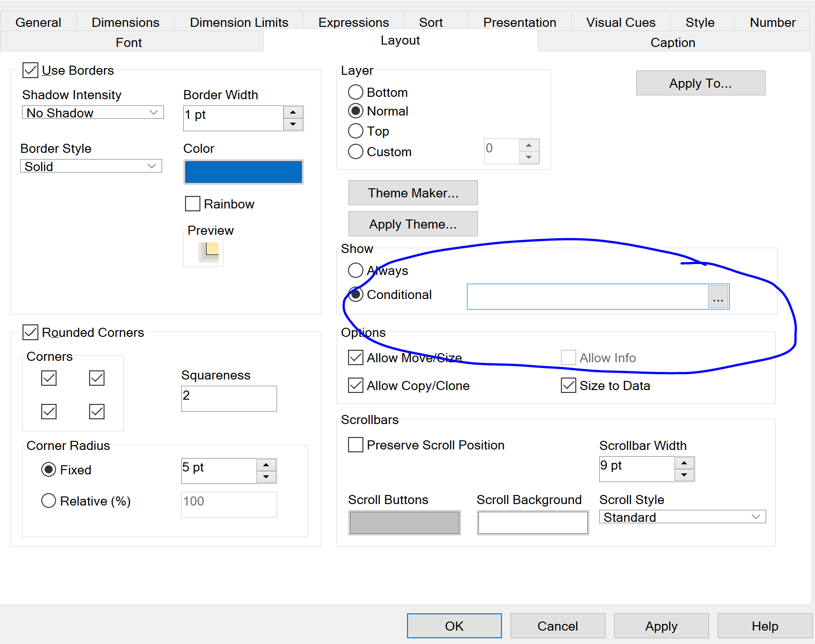Open the Presentation tab
The height and width of the screenshot is (644, 815).
pos(519,22)
